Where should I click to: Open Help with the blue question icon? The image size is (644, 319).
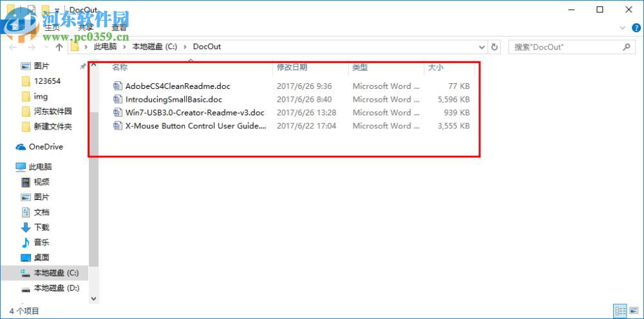click(636, 28)
